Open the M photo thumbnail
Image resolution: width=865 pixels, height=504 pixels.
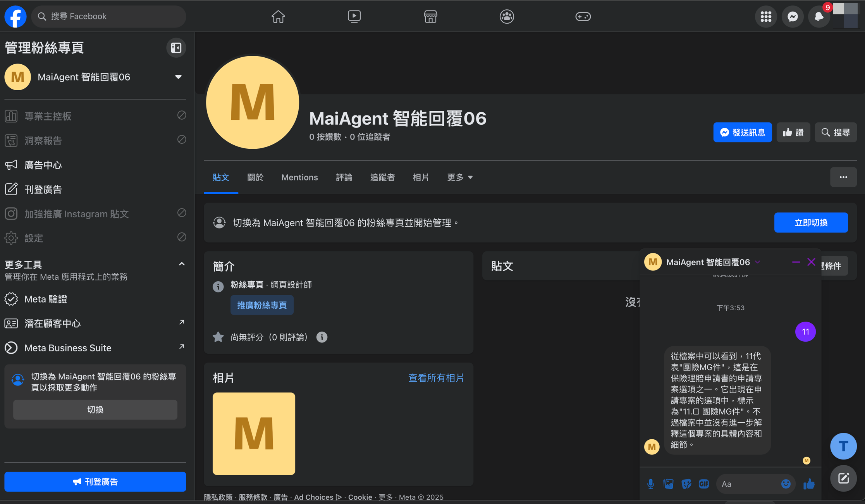tap(254, 433)
